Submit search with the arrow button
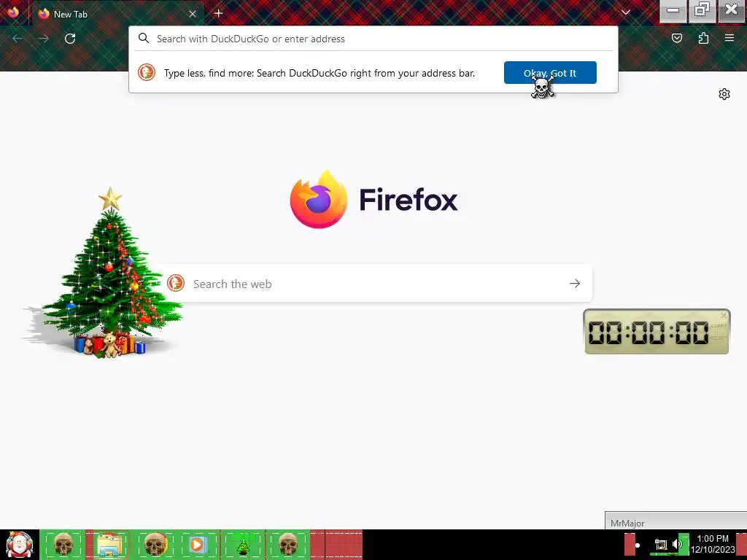This screenshot has height=560, width=747. pyautogui.click(x=575, y=284)
